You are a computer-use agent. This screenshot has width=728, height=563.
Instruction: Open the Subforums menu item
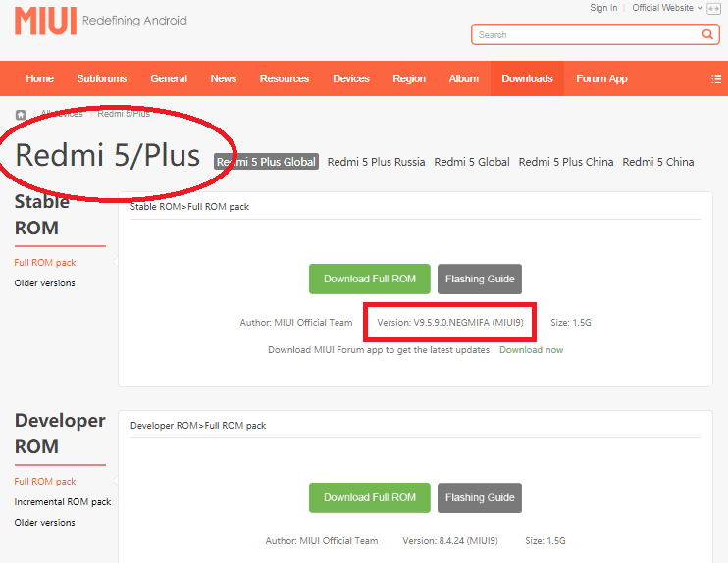tap(102, 78)
